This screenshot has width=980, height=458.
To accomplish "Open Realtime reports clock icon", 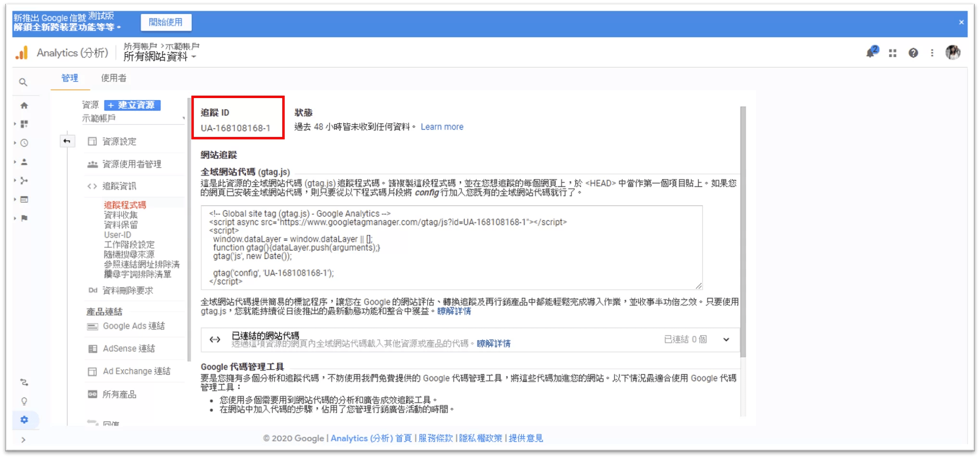I will point(24,143).
